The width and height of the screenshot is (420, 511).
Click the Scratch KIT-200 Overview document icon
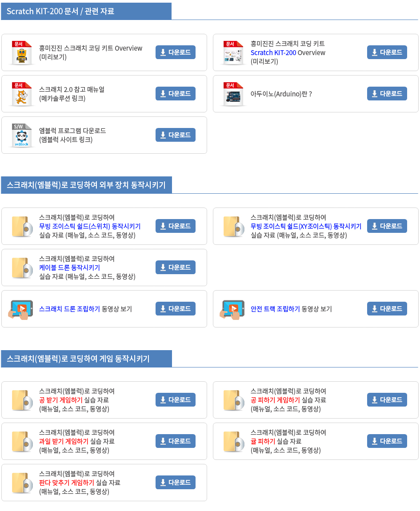point(233,53)
